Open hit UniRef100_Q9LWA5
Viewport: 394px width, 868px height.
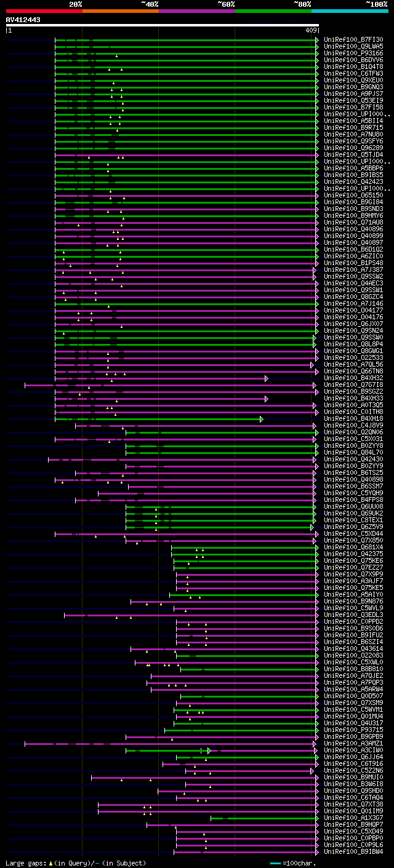click(353, 46)
